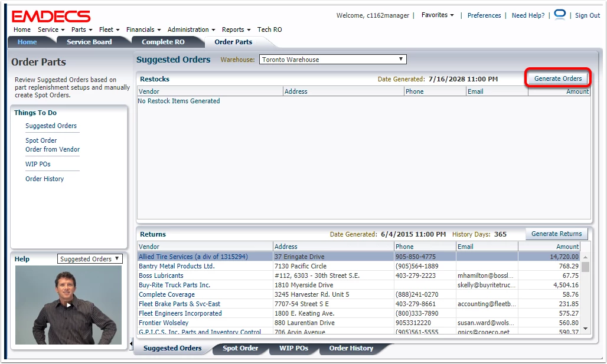Open Order from Vendor link
This screenshot has height=364, width=607.
tap(53, 149)
